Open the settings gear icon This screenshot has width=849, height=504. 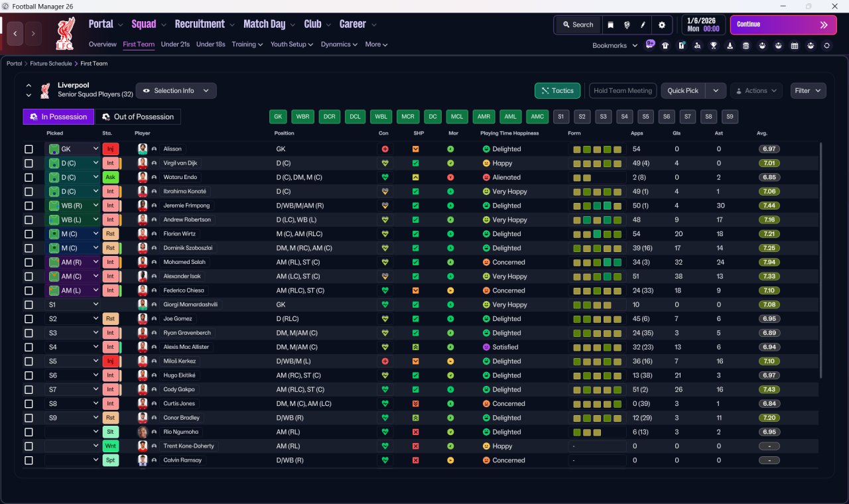coord(661,25)
